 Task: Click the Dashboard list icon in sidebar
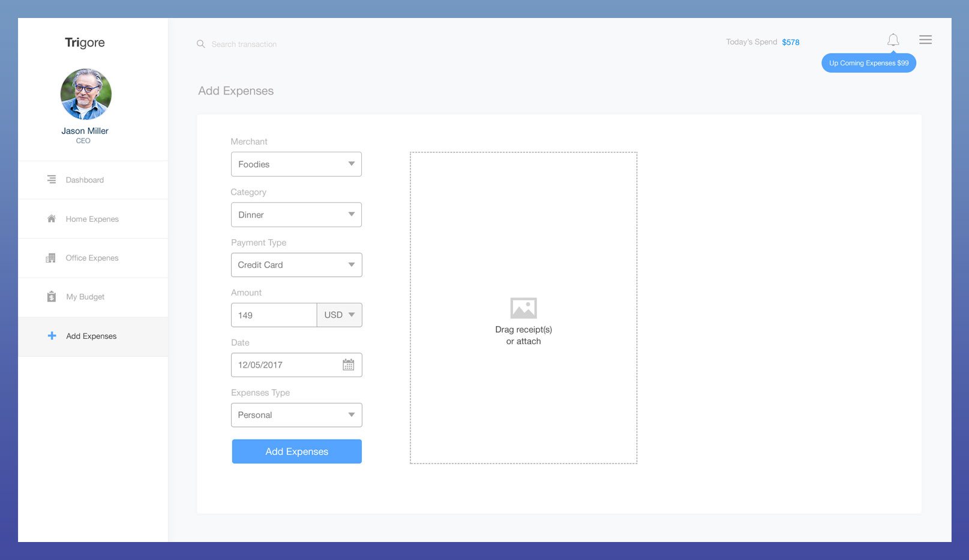pos(52,179)
